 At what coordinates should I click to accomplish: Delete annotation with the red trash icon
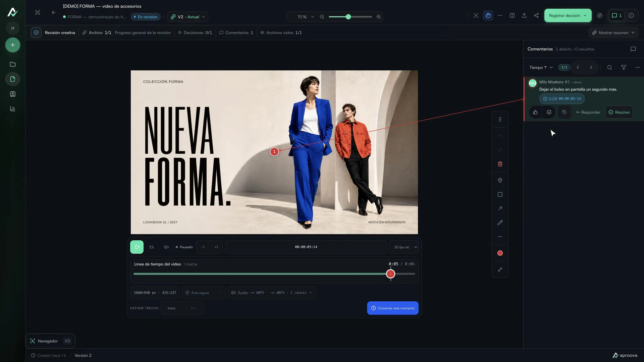[500, 164]
